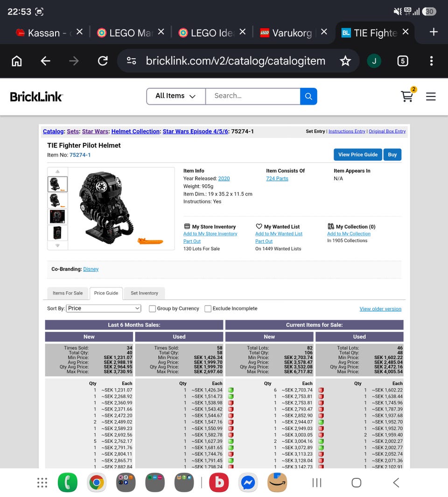Viewport: 448px width, 497px height.
Task: Open the BrickLink hamburger menu
Action: [x=431, y=96]
